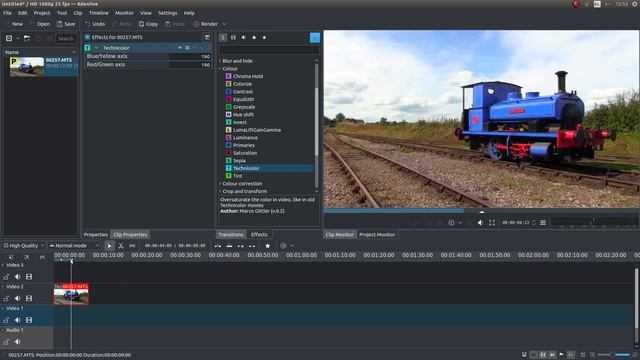This screenshot has width=640, height=360.
Task: Click the Save toolbar button
Action: coord(66,24)
